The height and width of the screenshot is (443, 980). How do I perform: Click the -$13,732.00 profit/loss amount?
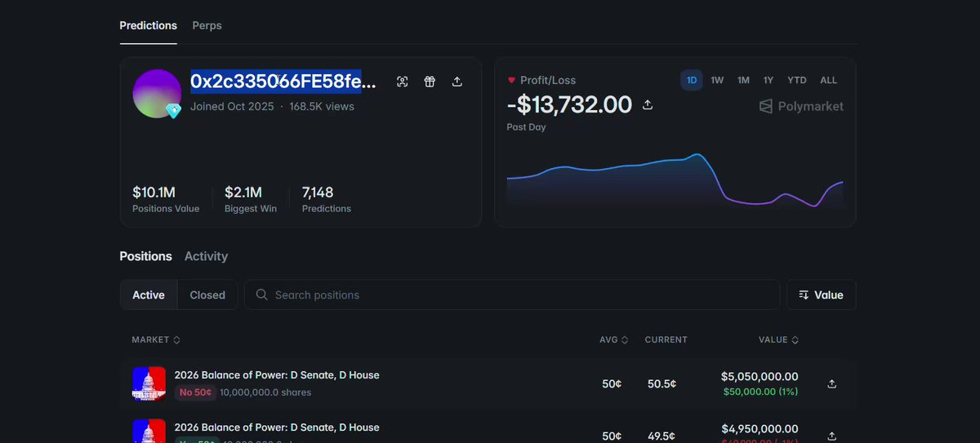[x=569, y=104]
